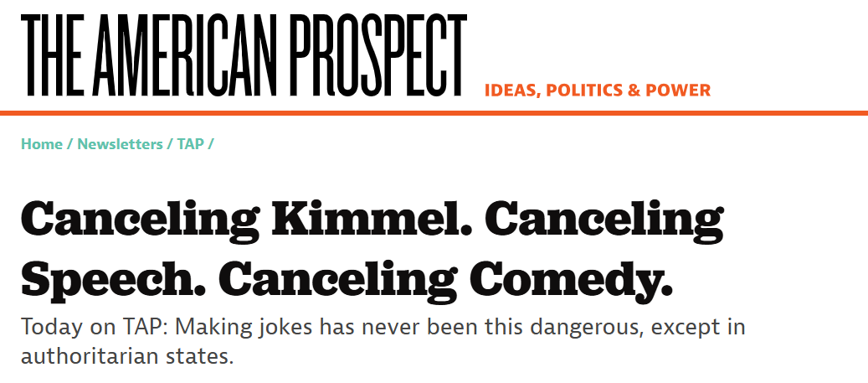Open the Home breadcrumb link

pos(42,144)
